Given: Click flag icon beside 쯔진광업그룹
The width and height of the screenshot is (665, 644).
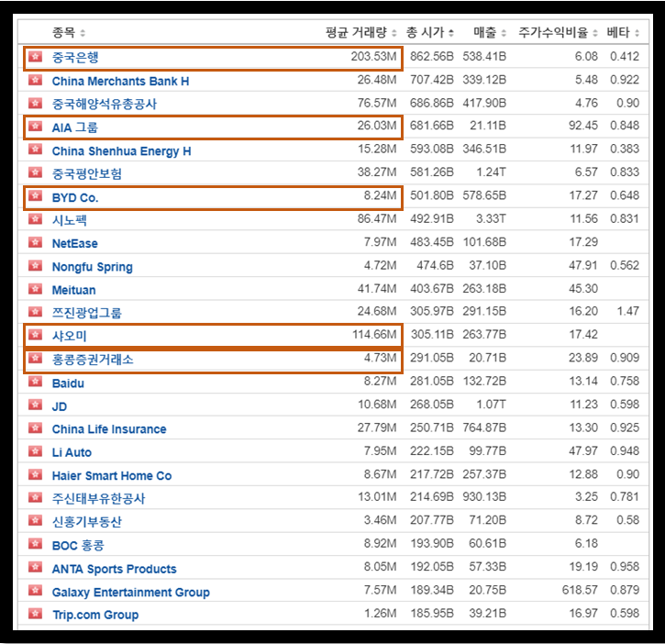Looking at the screenshot, I should click(35, 312).
